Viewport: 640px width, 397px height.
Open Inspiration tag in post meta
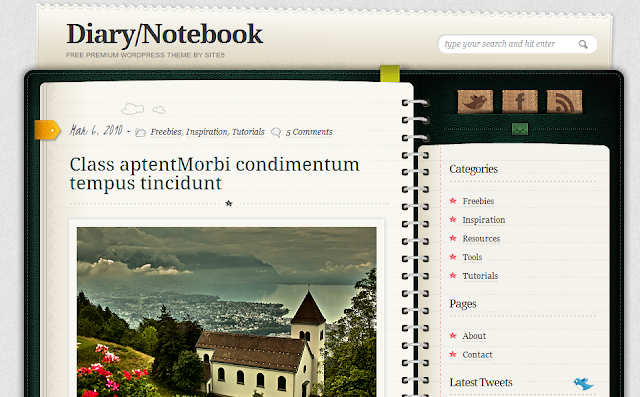click(x=207, y=132)
